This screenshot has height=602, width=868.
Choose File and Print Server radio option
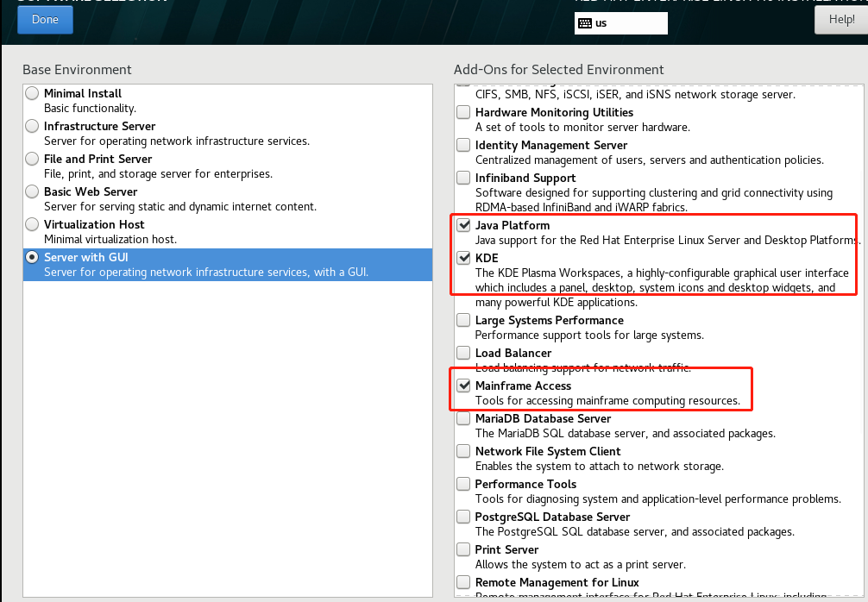pyautogui.click(x=32, y=158)
